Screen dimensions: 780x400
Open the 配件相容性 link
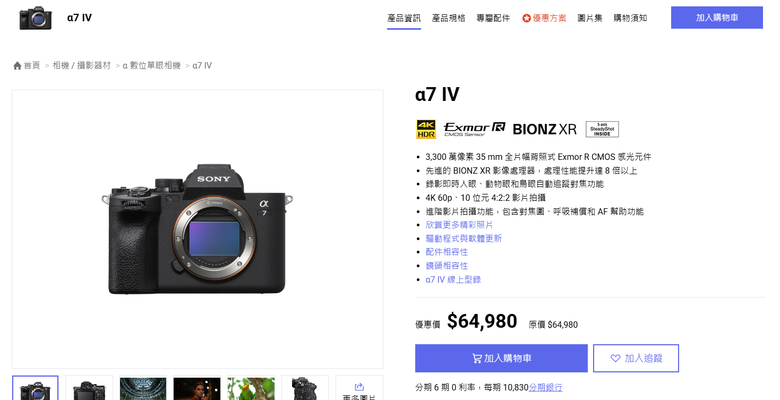[447, 252]
